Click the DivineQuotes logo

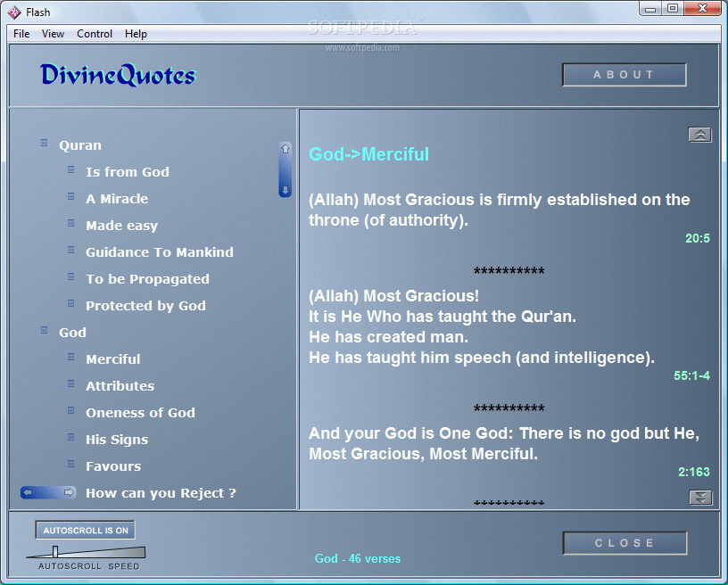tap(119, 75)
